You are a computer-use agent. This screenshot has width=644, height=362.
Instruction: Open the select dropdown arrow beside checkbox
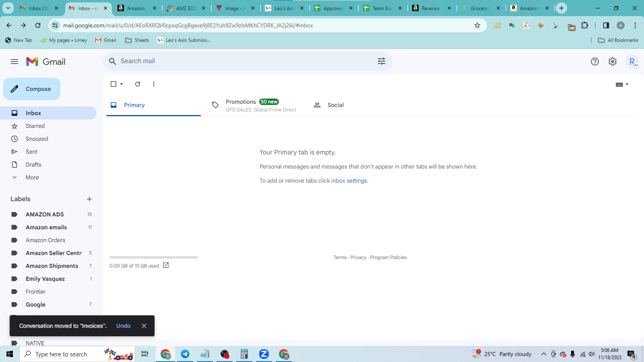[122, 84]
